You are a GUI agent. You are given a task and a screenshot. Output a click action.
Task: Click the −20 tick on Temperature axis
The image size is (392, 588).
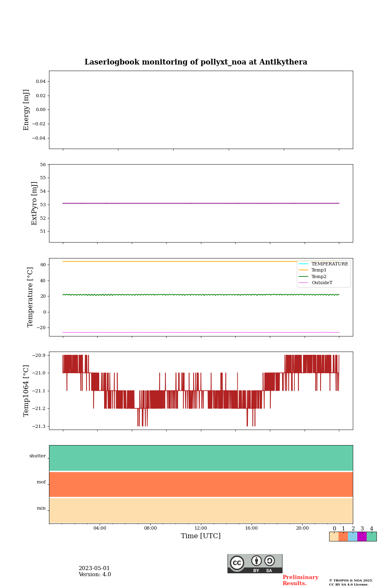pyautogui.click(x=42, y=328)
